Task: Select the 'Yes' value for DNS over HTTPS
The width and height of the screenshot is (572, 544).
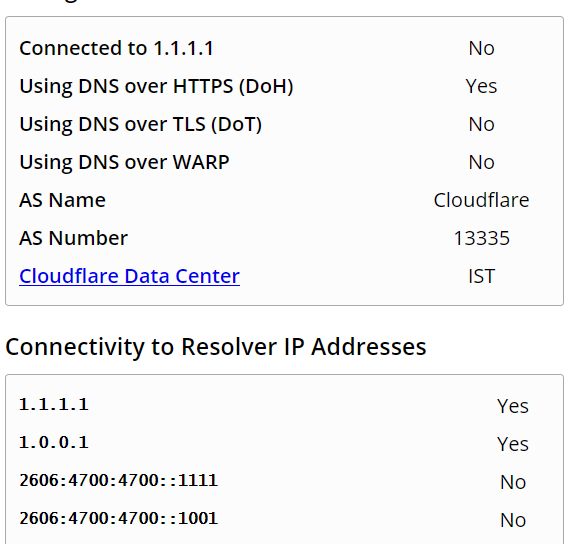Action: (x=481, y=86)
